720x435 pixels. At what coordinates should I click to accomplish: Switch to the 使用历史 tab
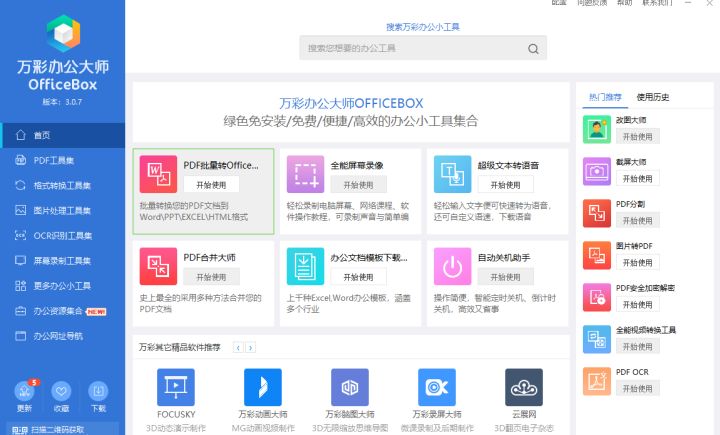tap(652, 97)
